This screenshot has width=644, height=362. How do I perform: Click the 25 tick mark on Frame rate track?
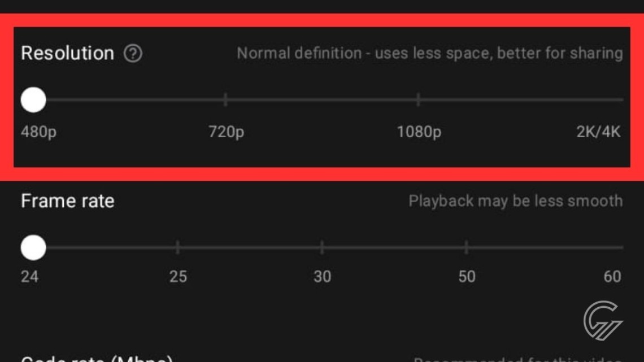(x=178, y=247)
